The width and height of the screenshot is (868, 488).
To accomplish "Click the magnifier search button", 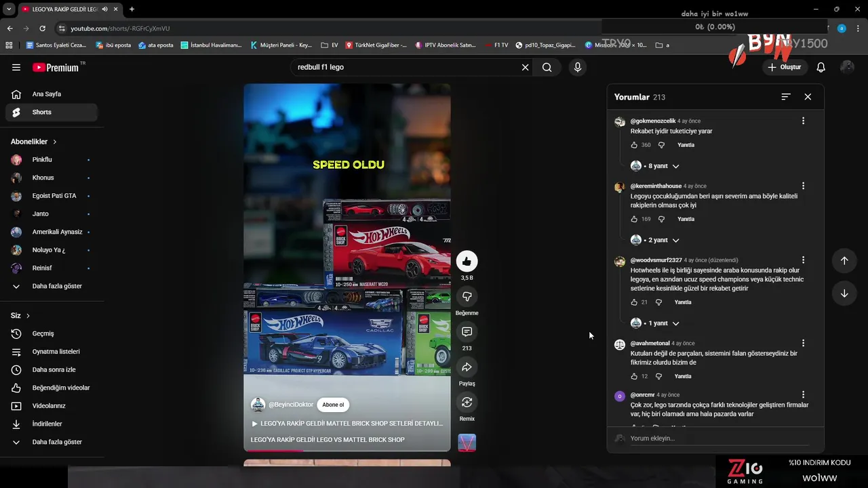I will tap(547, 67).
